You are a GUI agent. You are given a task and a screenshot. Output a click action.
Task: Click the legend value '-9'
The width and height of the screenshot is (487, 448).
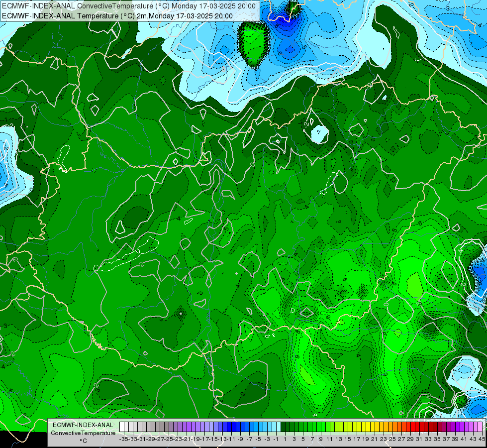[240, 439]
